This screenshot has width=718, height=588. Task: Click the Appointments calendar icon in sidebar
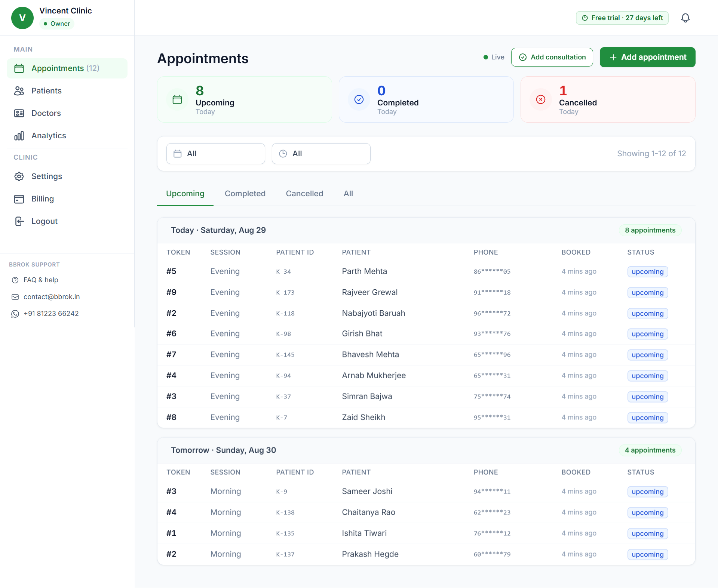point(19,68)
